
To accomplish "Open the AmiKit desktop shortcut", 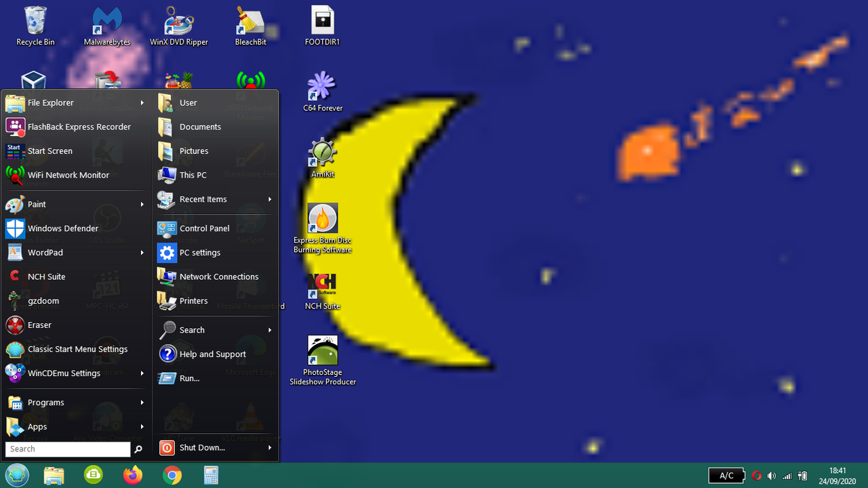I will point(323,159).
